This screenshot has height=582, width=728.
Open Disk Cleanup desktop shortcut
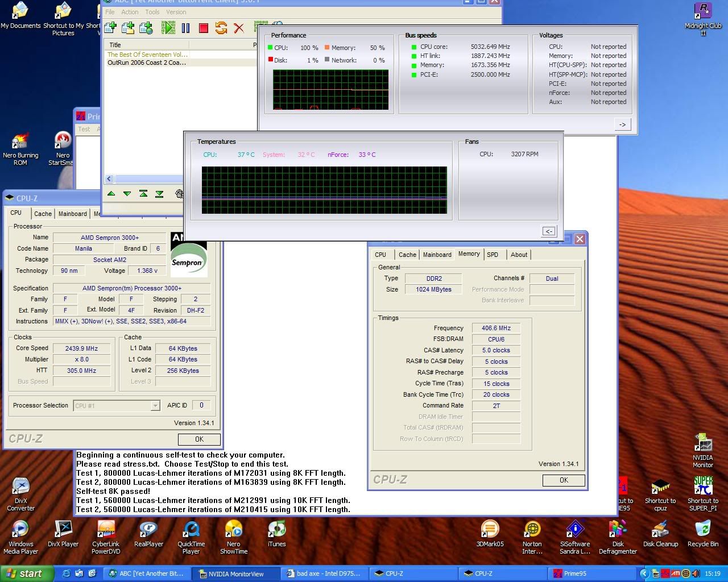click(x=660, y=534)
